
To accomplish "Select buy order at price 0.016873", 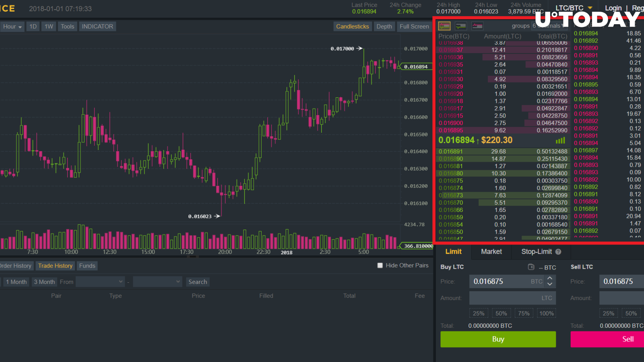I will tap(503, 195).
